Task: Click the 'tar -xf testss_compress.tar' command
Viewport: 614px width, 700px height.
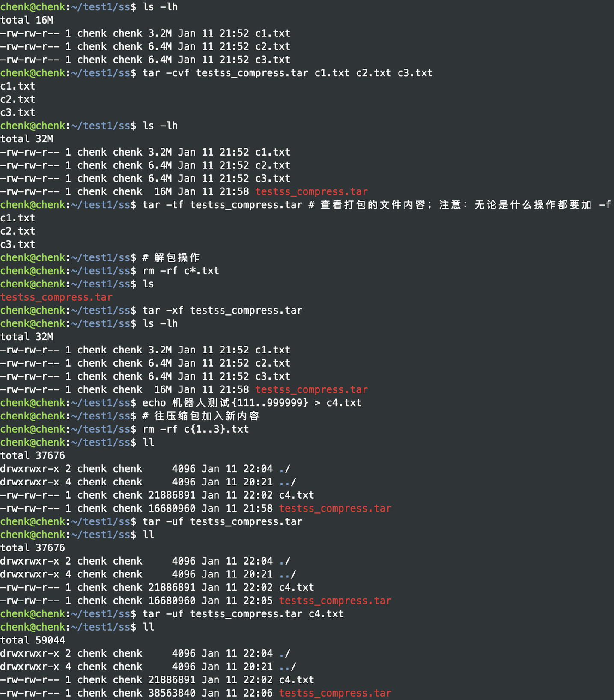Action: pos(222,311)
